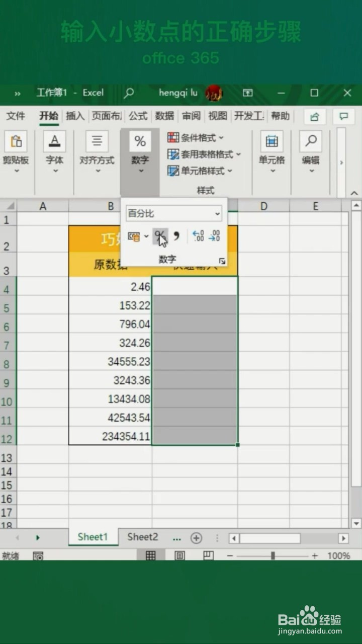This screenshot has height=644, width=362.
Task: Click the Comma Style button
Action: 176,236
